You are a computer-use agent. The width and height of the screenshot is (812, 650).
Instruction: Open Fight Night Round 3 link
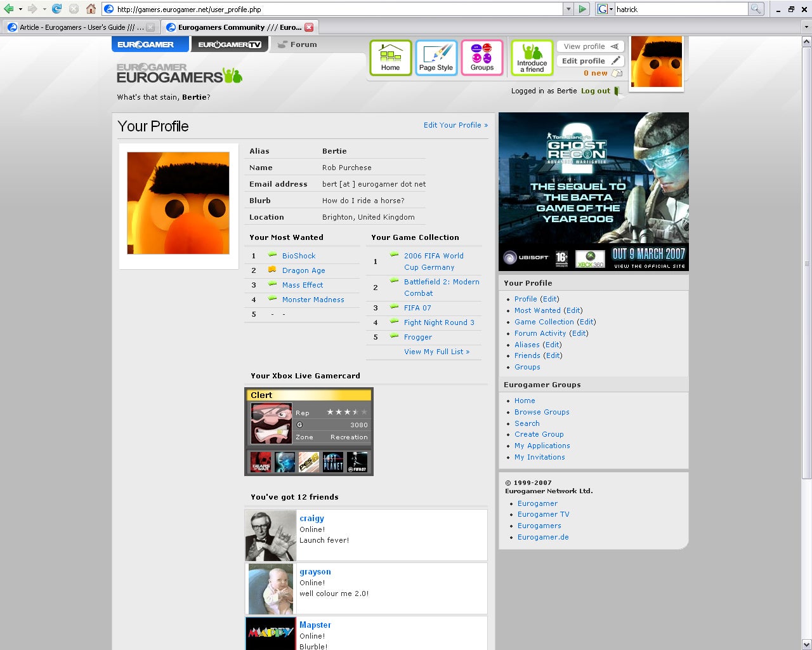[x=439, y=322]
